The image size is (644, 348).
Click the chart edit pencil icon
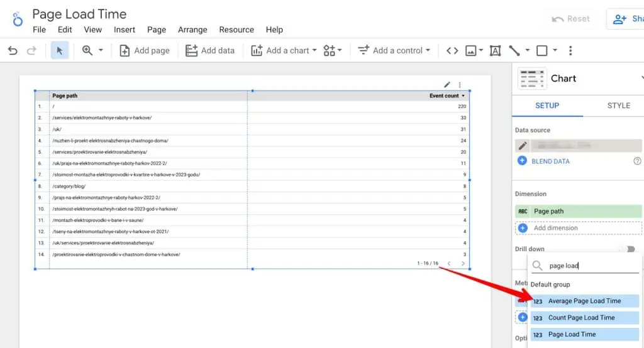pos(447,85)
